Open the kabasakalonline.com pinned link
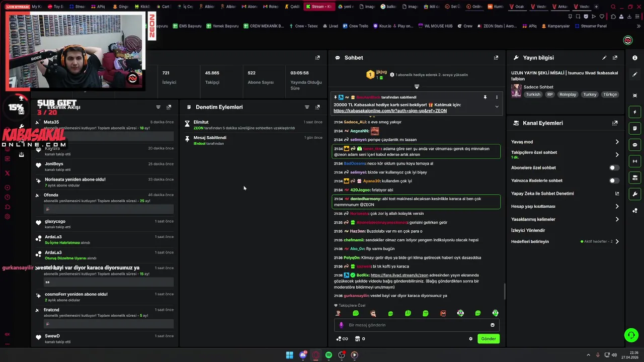Image resolution: width=644 pixels, height=362 pixels. tap(390, 111)
